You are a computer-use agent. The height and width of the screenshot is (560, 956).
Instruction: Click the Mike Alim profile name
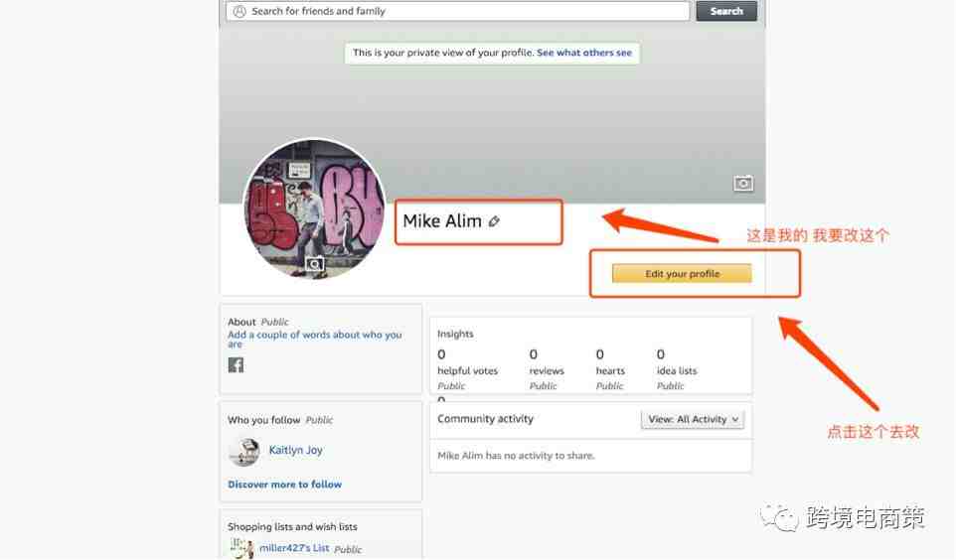click(442, 221)
